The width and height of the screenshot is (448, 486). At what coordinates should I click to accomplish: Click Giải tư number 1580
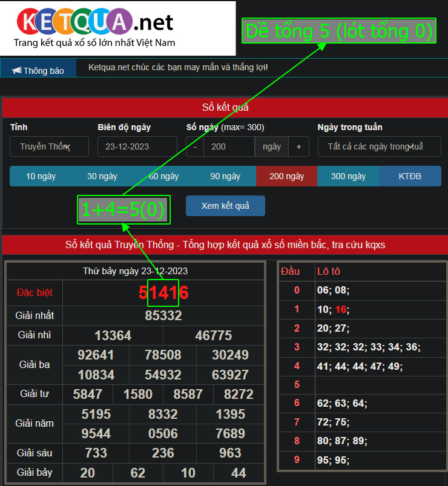coord(138,394)
